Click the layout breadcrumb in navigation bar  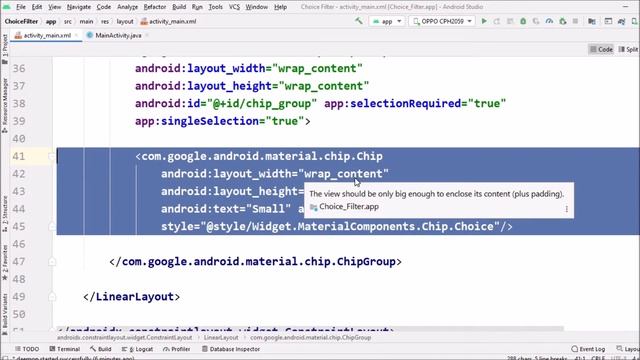point(125,21)
